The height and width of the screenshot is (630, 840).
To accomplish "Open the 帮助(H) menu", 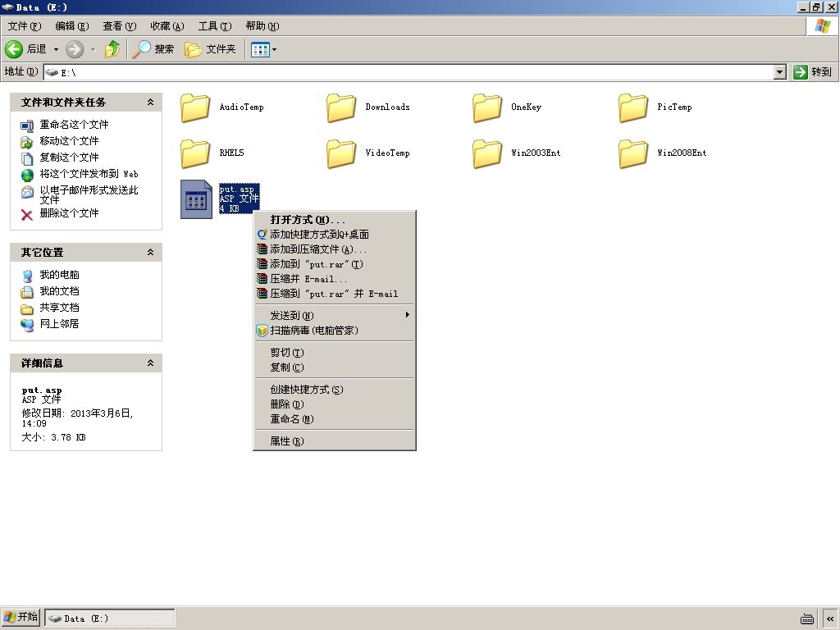I will click(262, 25).
